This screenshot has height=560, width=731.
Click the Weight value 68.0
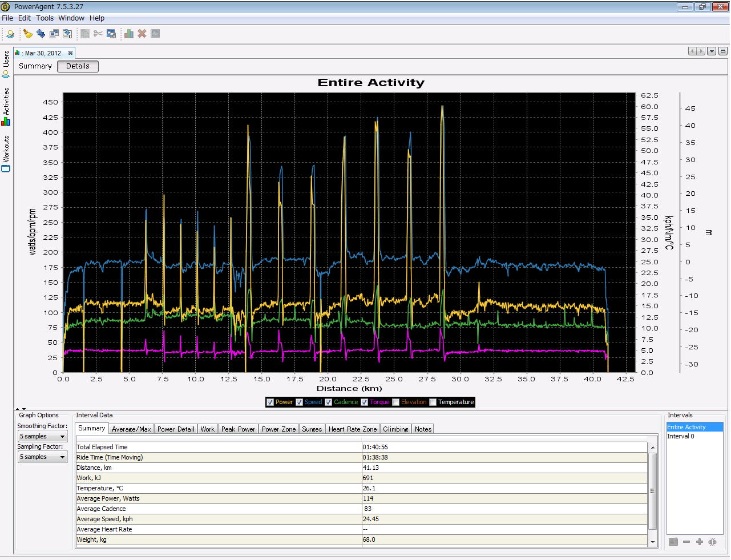tap(369, 539)
